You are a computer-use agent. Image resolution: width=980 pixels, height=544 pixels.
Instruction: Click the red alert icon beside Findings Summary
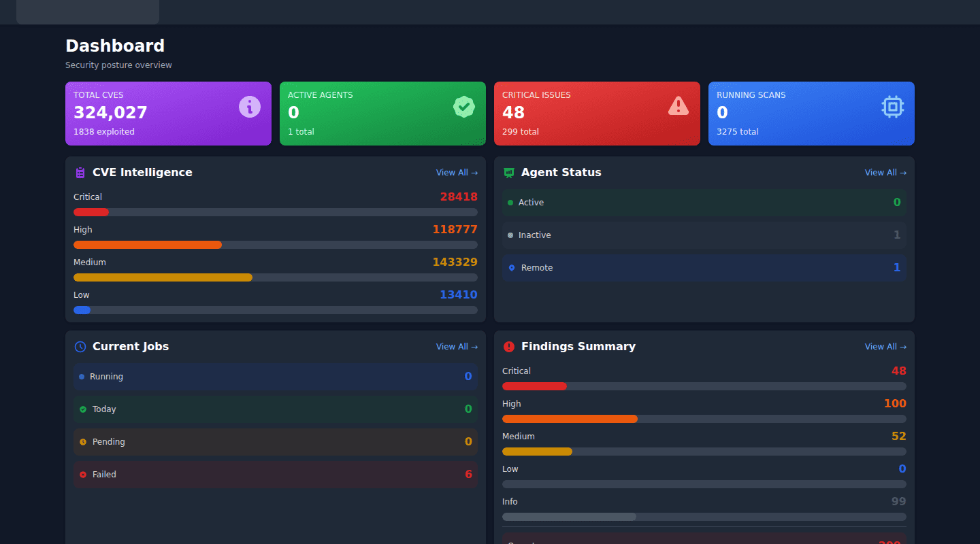pyautogui.click(x=509, y=347)
